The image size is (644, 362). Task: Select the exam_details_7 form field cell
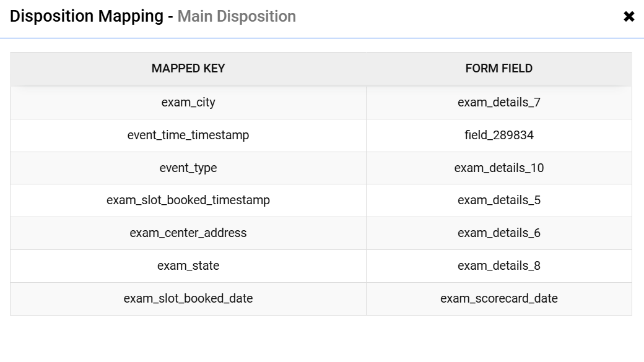(498, 102)
